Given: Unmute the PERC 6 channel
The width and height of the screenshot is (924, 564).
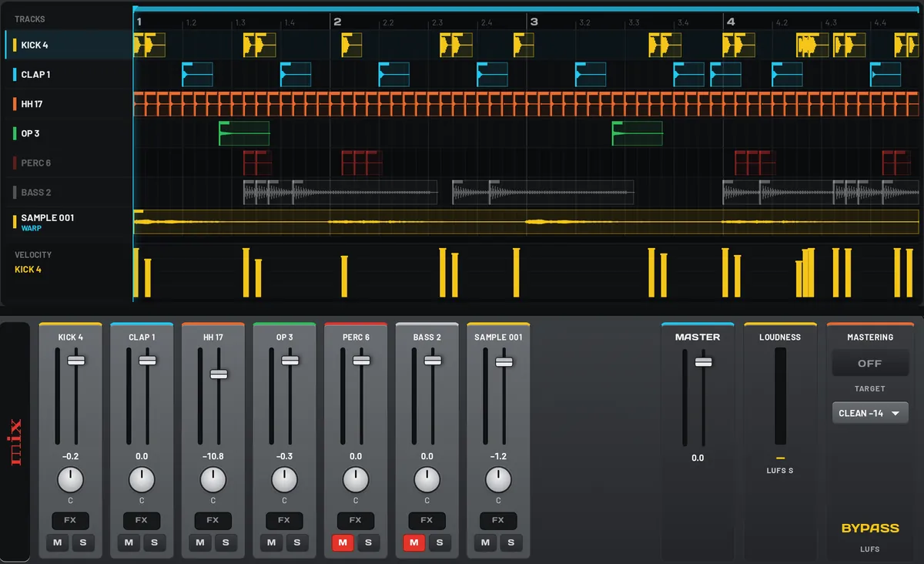Looking at the screenshot, I should (343, 542).
